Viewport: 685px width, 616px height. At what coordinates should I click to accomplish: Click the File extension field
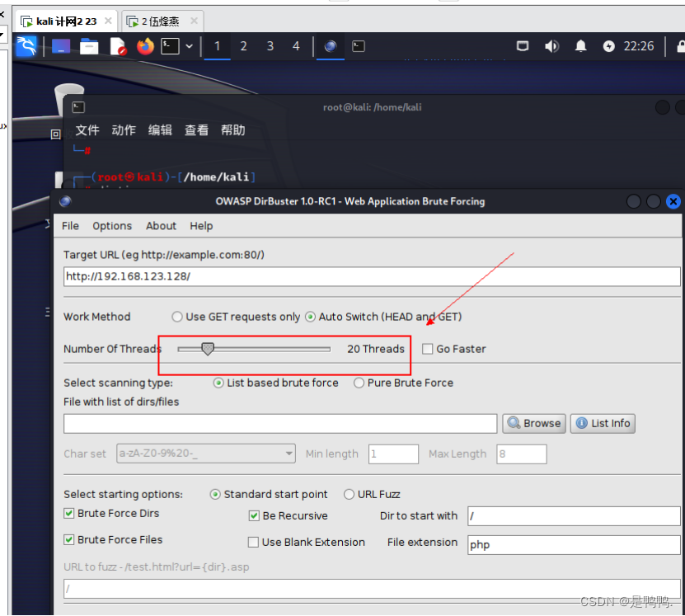click(x=574, y=545)
